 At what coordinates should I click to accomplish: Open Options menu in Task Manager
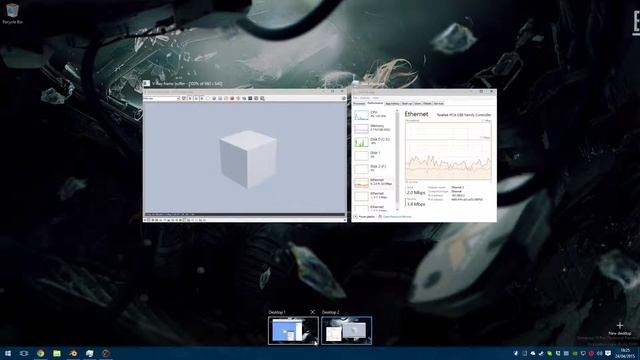(x=365, y=98)
